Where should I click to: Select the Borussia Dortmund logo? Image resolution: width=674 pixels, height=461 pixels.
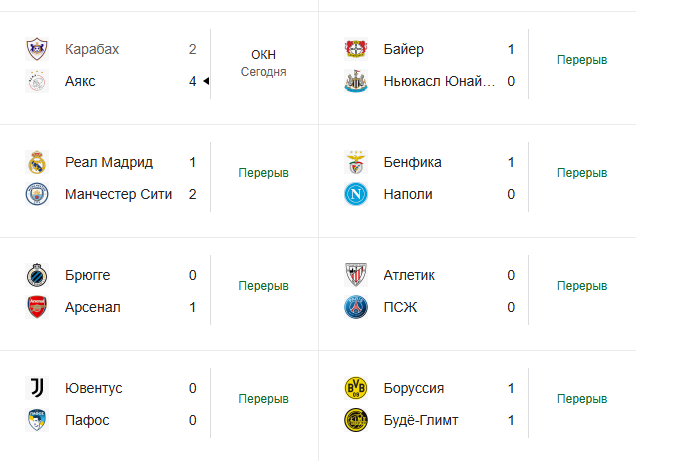pos(356,388)
